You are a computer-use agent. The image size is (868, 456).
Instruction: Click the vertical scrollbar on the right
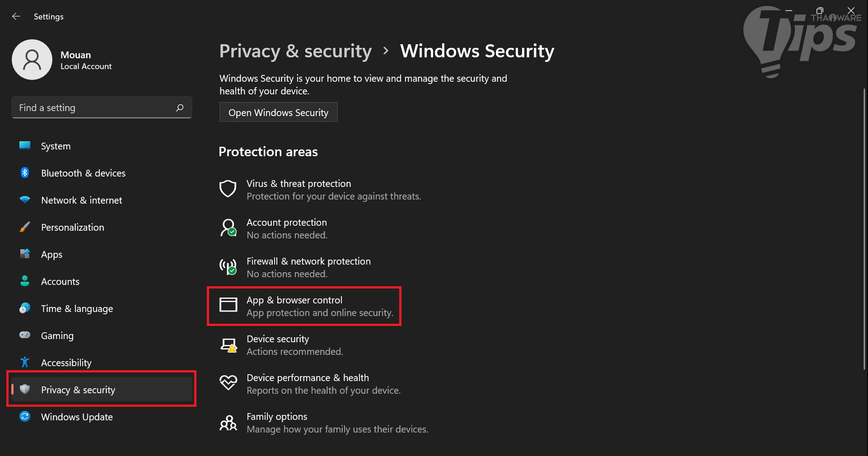[864, 226]
